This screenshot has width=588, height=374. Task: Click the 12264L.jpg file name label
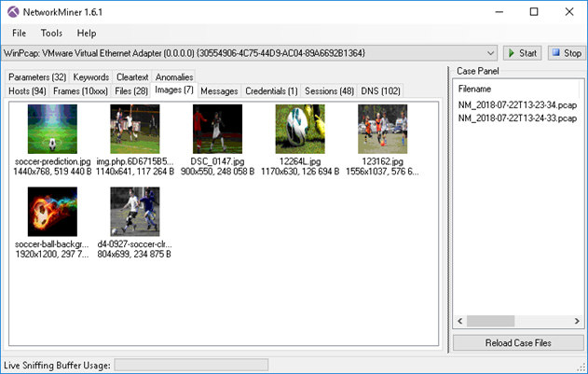tap(300, 161)
